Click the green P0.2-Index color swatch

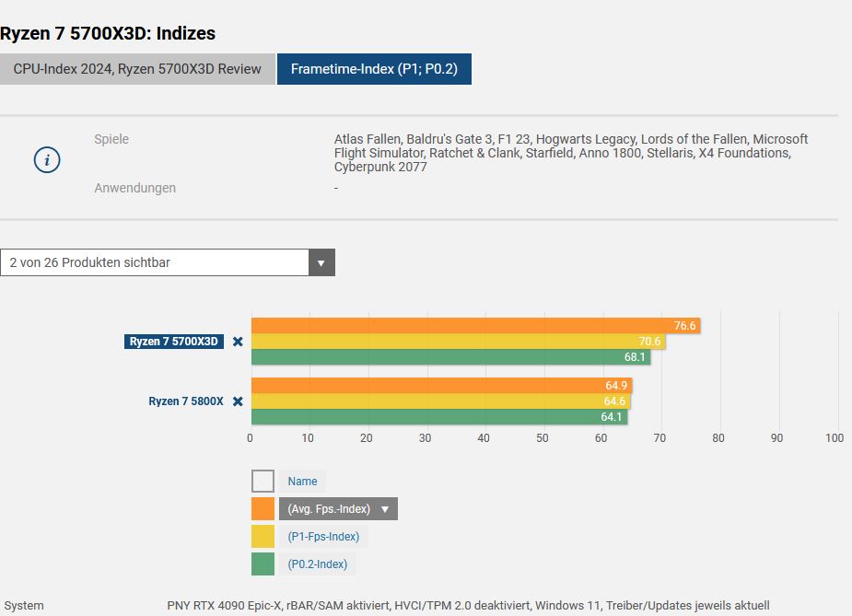tap(263, 564)
